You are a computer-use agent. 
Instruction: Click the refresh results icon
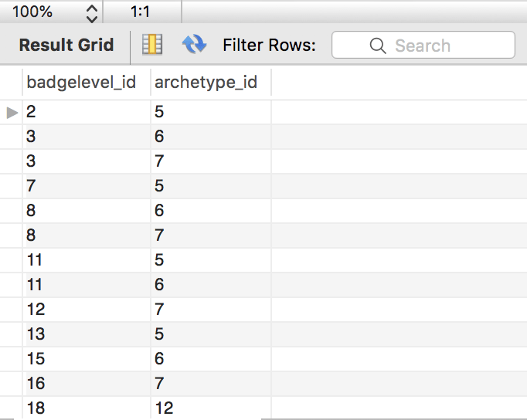[x=194, y=45]
